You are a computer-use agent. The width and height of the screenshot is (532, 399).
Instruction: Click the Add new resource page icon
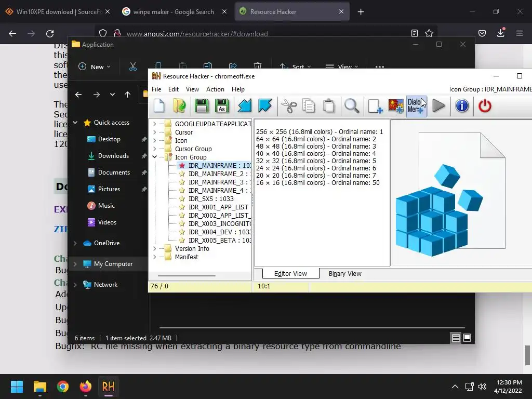pyautogui.click(x=375, y=106)
